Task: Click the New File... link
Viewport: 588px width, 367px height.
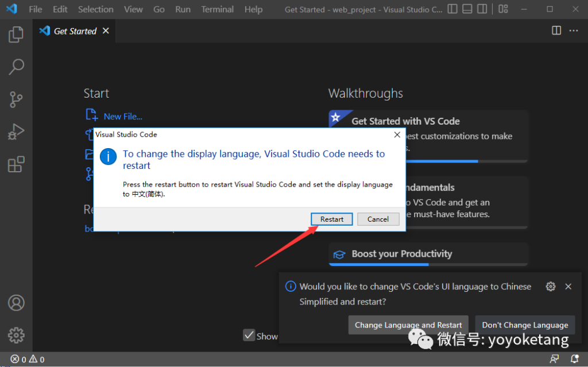Action: pos(123,117)
